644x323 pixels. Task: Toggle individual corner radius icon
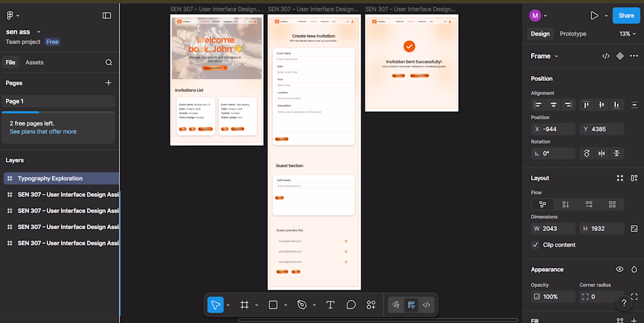click(x=634, y=297)
